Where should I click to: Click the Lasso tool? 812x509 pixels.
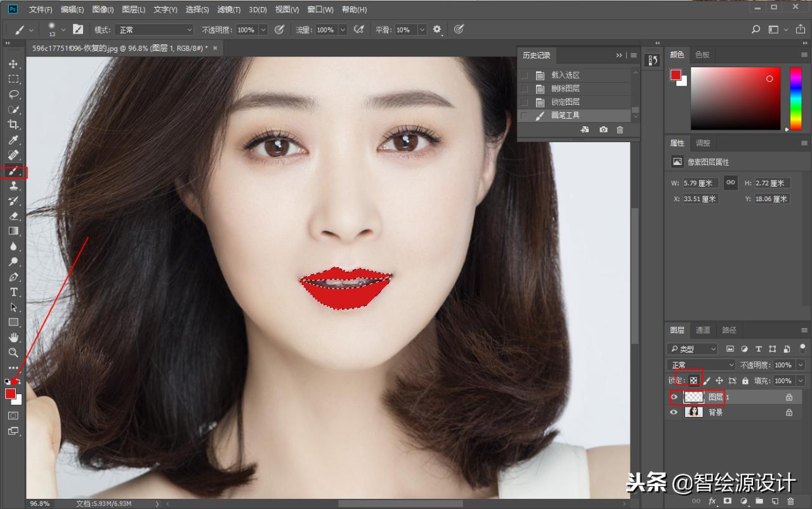click(x=14, y=94)
